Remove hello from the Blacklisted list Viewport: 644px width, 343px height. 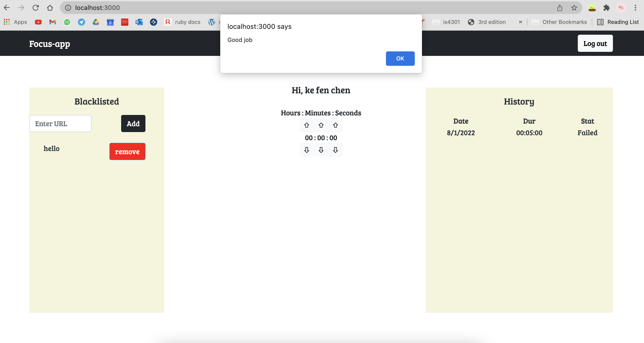click(127, 151)
